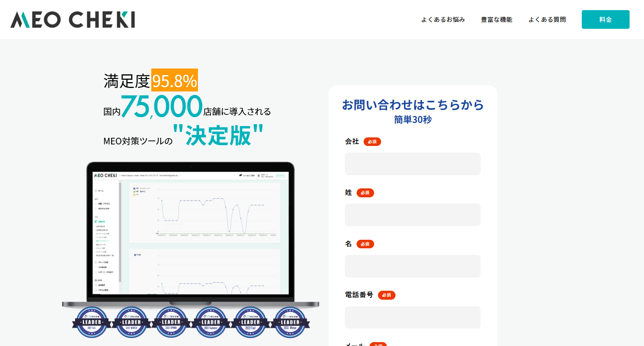Click the 必須 badge next to 姓
The width and height of the screenshot is (644, 346).
click(365, 193)
